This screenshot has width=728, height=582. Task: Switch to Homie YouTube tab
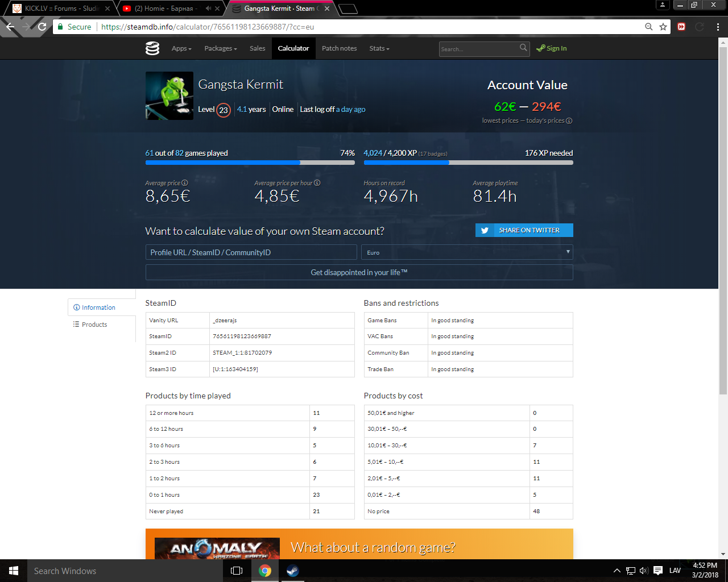169,9
